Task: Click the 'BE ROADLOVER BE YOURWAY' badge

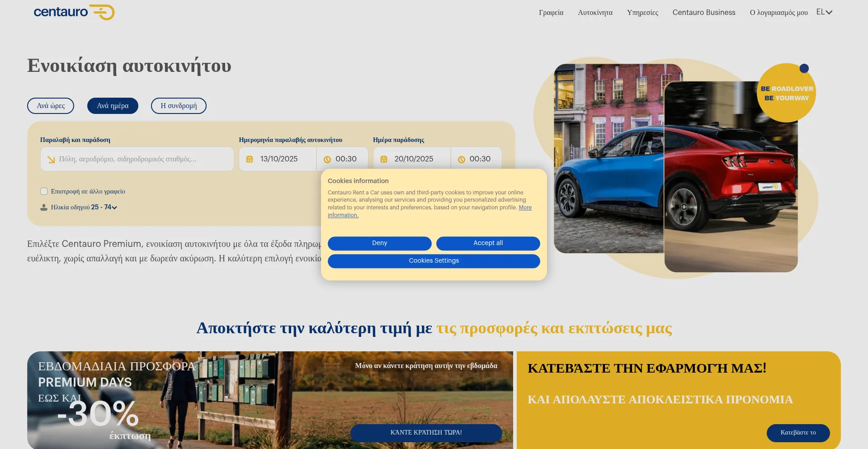Action: click(787, 93)
